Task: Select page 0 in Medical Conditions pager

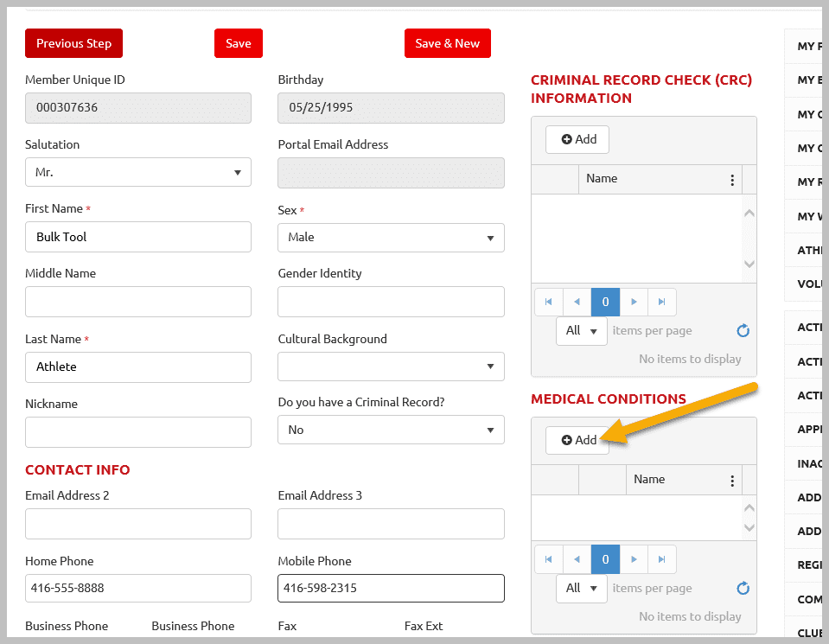Action: coord(605,559)
